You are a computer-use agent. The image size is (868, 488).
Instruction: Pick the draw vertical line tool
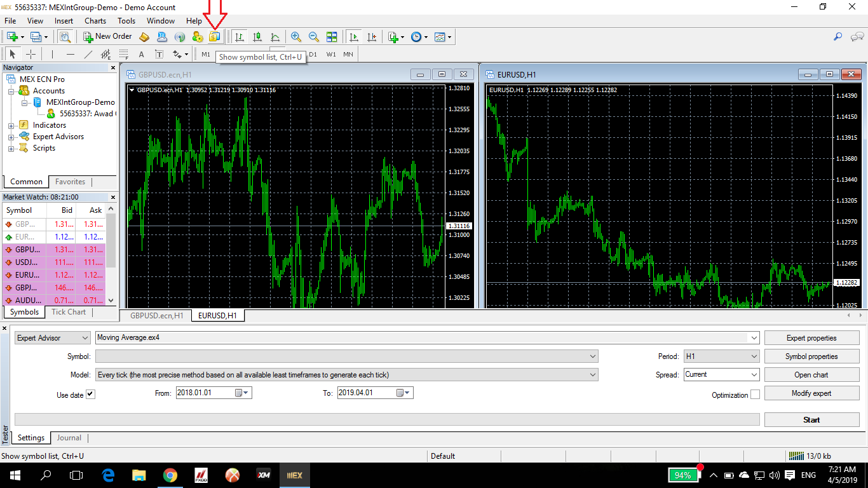click(x=52, y=54)
